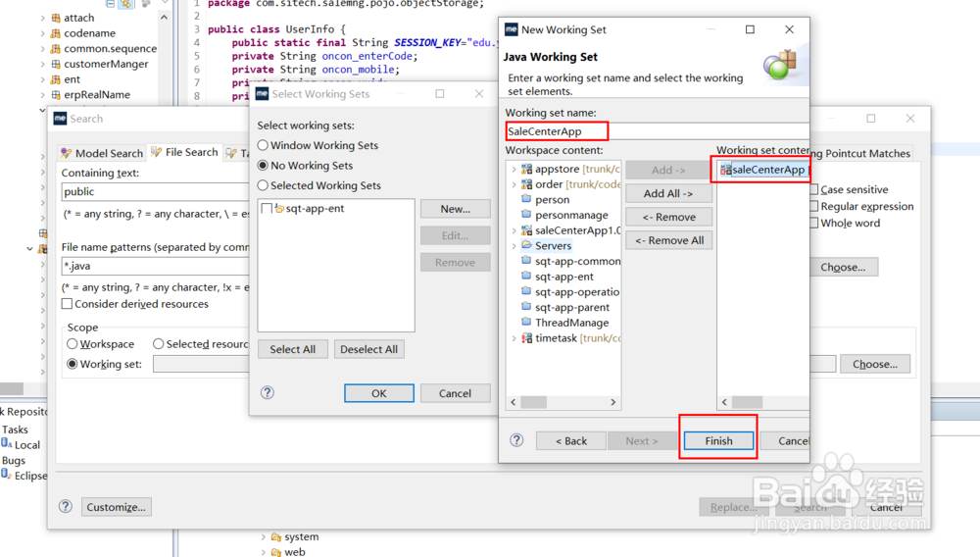
Task: Expand appstore project in Workspace content
Action: click(x=514, y=170)
